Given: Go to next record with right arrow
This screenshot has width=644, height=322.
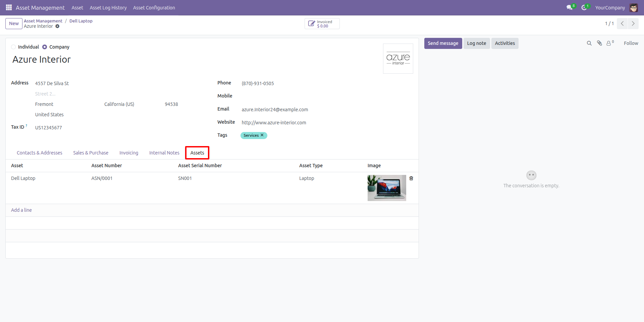Looking at the screenshot, I should [x=633, y=23].
